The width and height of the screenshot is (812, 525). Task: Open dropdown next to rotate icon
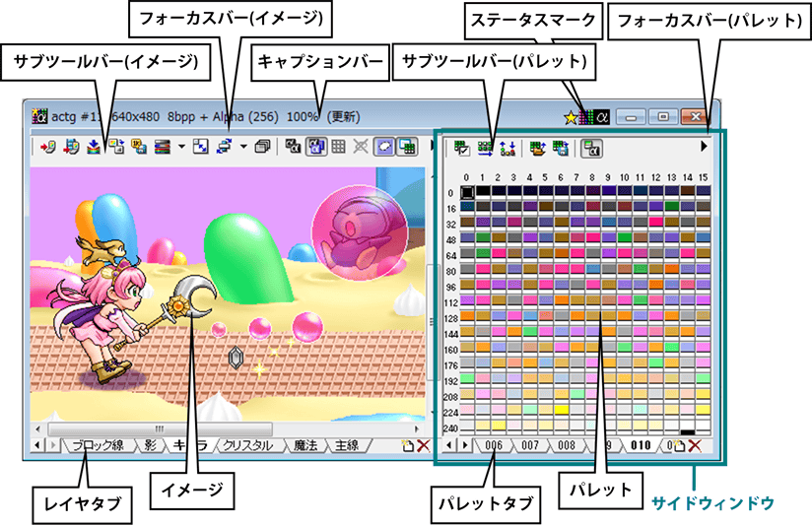click(243, 147)
